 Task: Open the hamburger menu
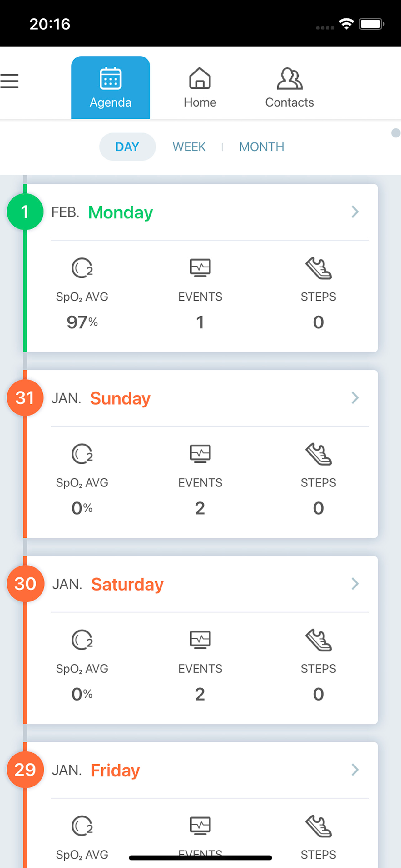coord(9,81)
